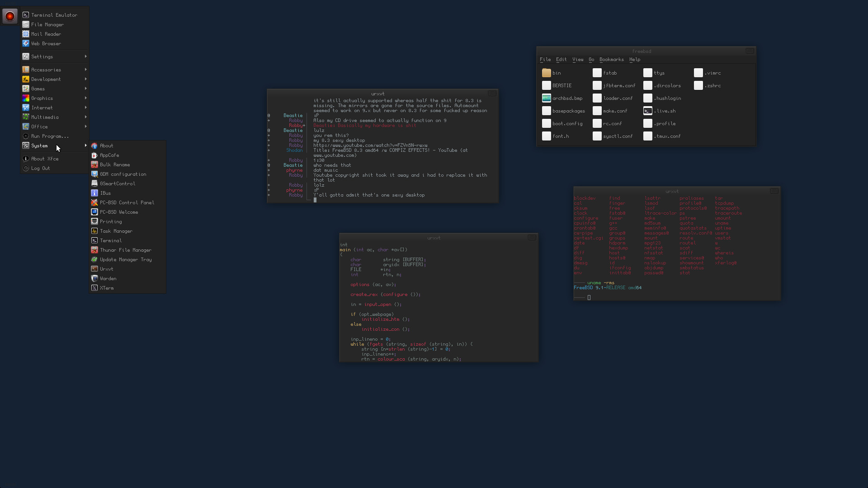The width and height of the screenshot is (868, 488).
Task: Start the Task Manager
Action: tap(116, 231)
